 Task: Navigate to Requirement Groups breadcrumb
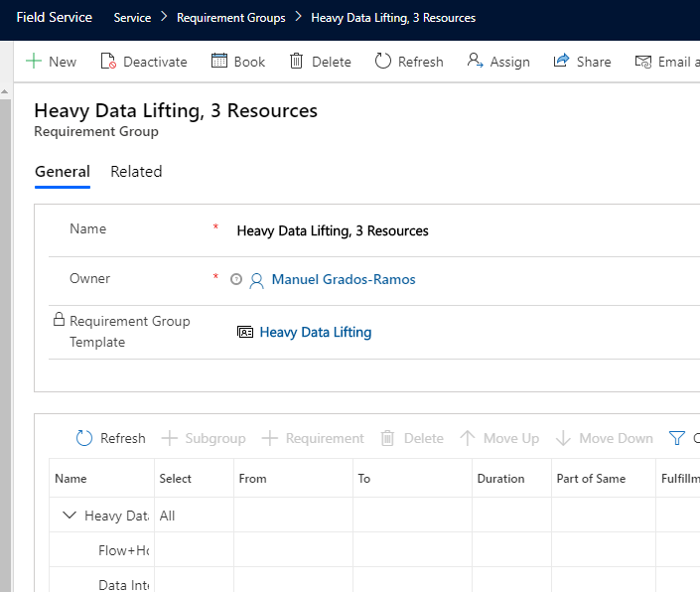click(230, 18)
